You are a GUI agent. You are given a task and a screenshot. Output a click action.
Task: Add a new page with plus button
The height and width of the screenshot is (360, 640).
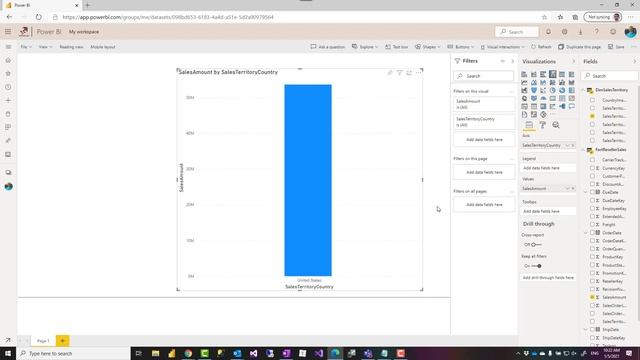[x=62, y=340]
